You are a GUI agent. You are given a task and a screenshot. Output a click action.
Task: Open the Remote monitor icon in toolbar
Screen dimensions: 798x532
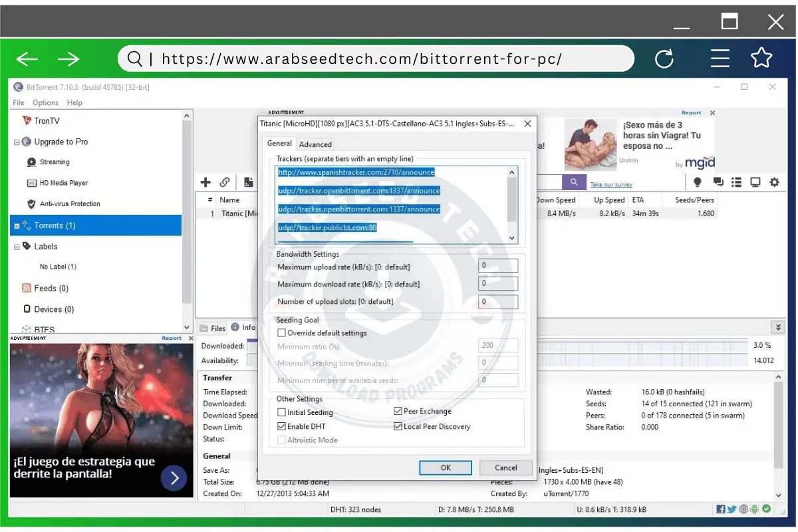(x=755, y=182)
